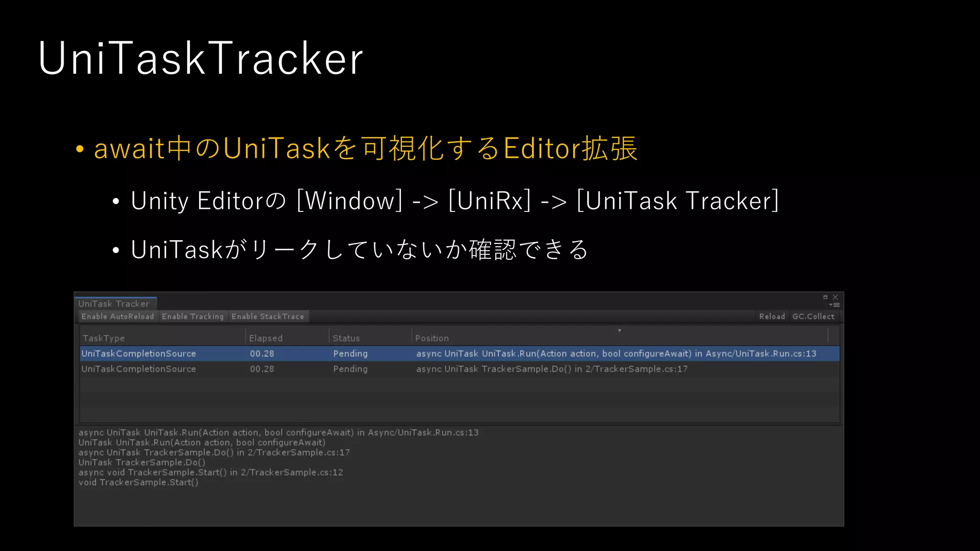
Task: Sort by Status column header
Action: (x=370, y=338)
